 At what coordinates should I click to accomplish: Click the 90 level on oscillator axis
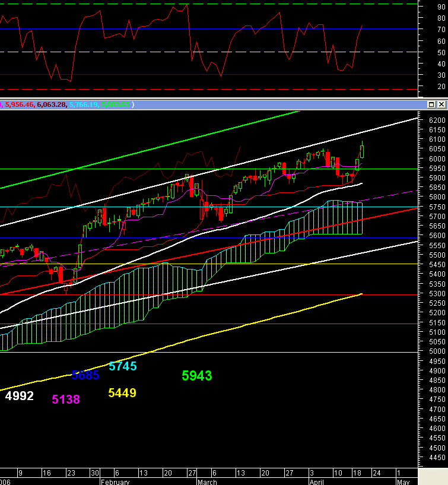coord(441,7)
